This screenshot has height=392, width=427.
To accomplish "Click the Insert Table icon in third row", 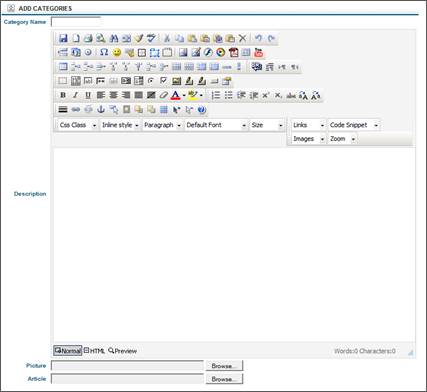I will 63,67.
